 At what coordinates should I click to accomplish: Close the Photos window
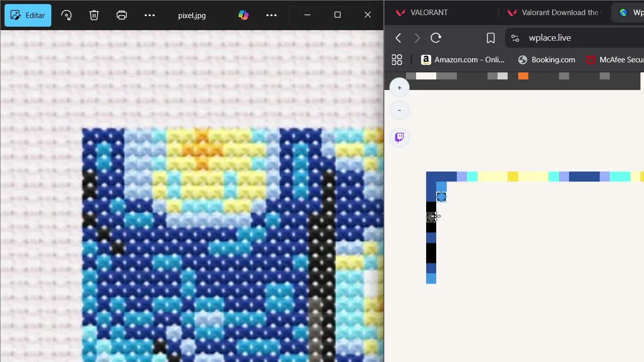[x=368, y=15]
